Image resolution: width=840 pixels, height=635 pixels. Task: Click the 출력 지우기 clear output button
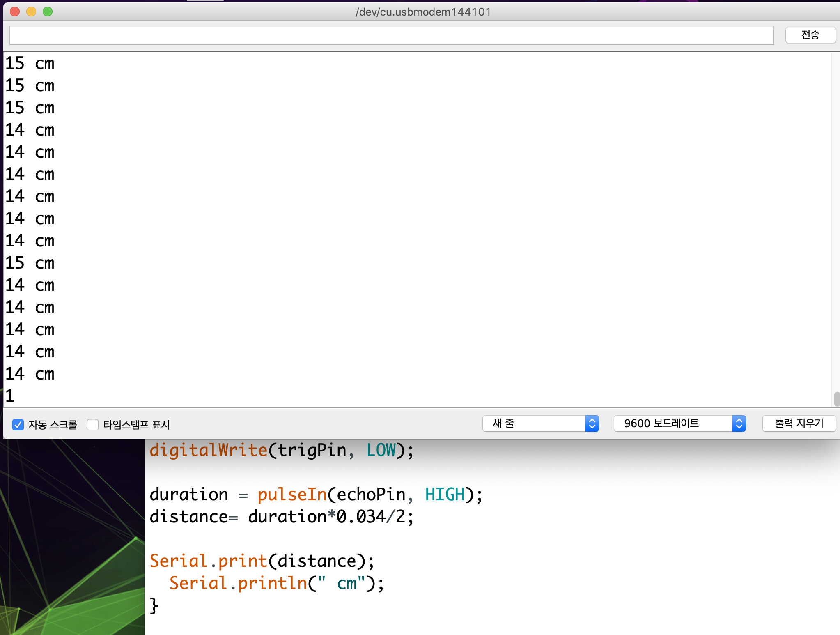(x=799, y=423)
